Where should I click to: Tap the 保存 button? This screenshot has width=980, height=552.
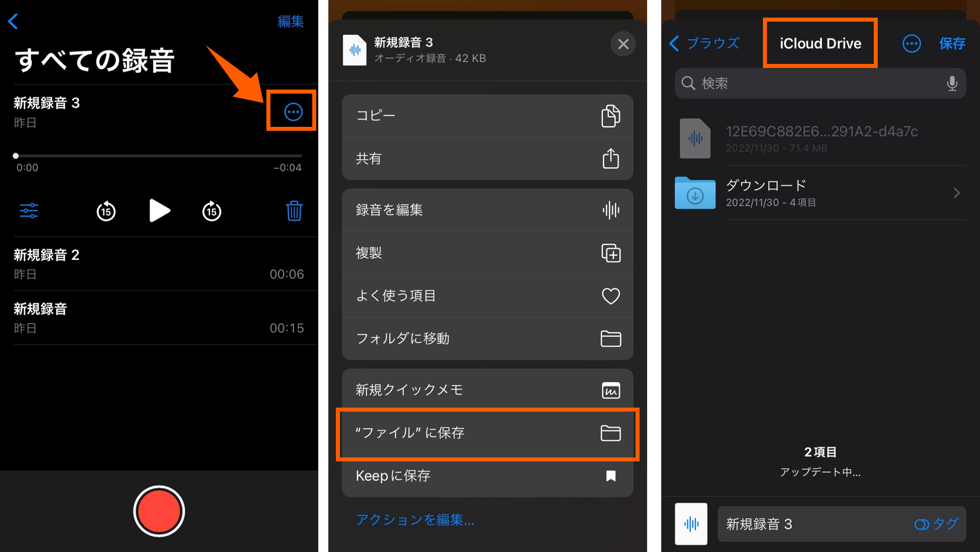(952, 44)
